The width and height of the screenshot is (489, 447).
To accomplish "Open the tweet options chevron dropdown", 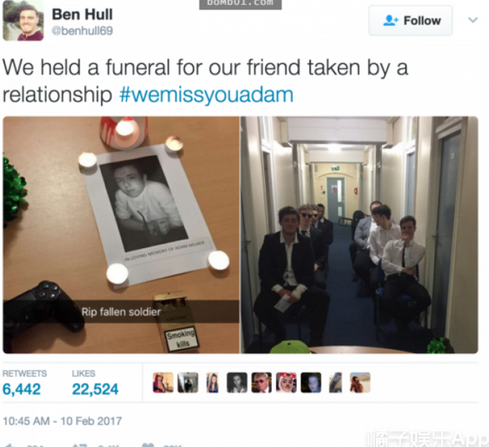I will 473,20.
